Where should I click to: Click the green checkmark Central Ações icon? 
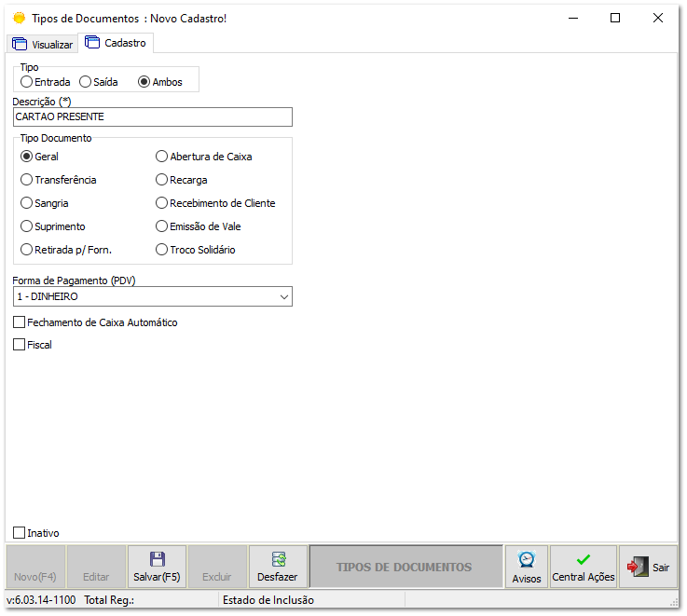click(584, 559)
